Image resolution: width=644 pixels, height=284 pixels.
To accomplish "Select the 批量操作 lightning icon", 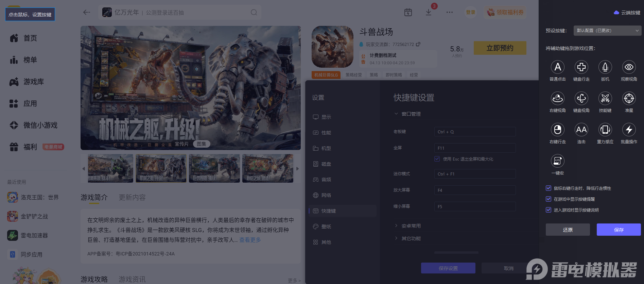I will [629, 130].
